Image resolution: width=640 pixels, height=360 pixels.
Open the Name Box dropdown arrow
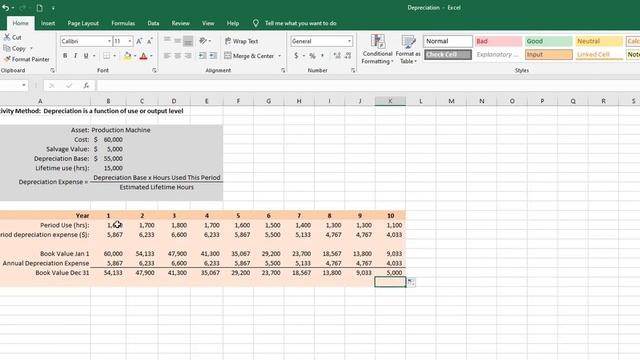24,85
